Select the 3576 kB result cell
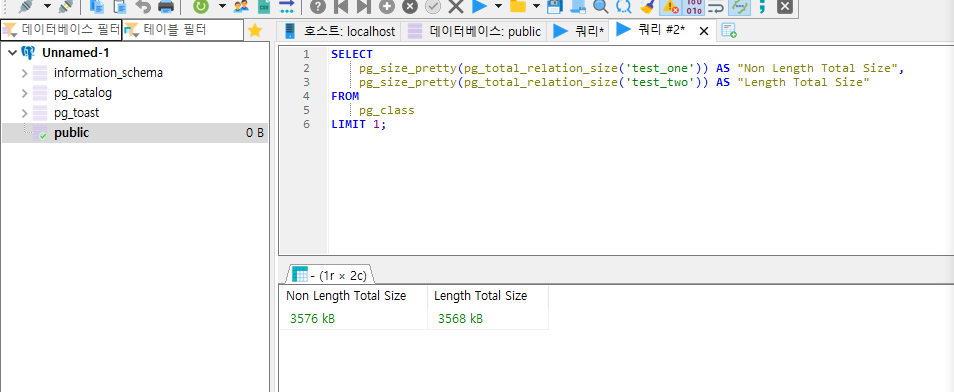Screen dimensions: 954x392 [353, 318]
